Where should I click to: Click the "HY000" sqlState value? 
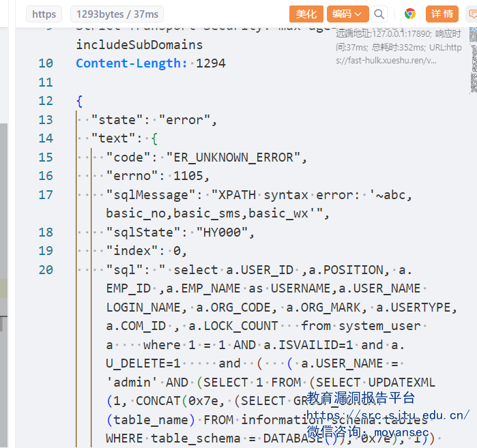[222, 233]
